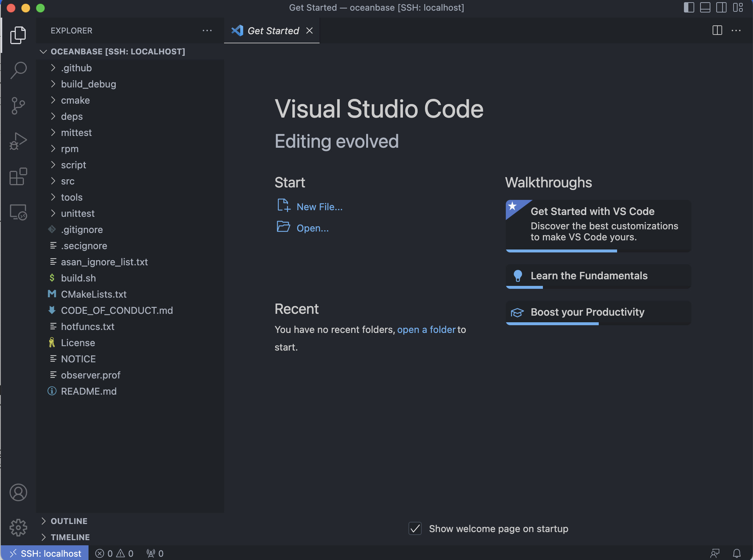Open asan_ignore_list.txt file
Viewport: 753px width, 560px height.
point(130,262)
